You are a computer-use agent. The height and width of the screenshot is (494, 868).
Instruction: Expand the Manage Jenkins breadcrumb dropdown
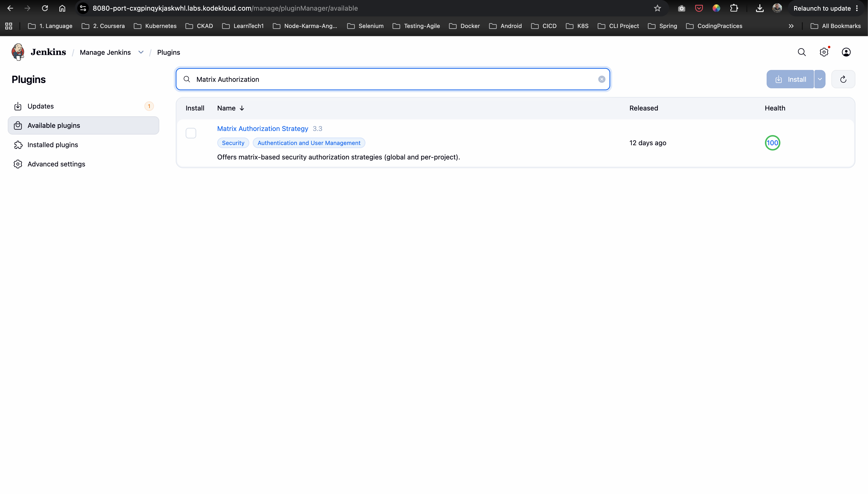pyautogui.click(x=141, y=52)
